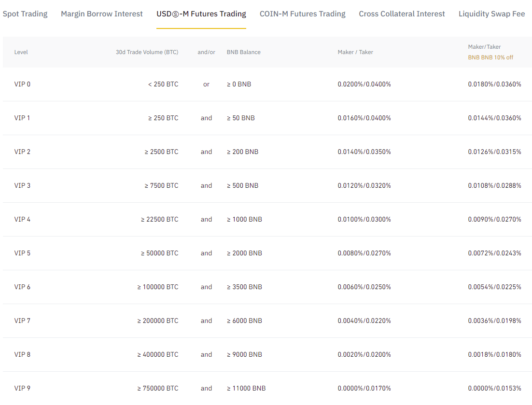Click the Maker / Taker column header
The height and width of the screenshot is (405, 532).
click(x=355, y=52)
